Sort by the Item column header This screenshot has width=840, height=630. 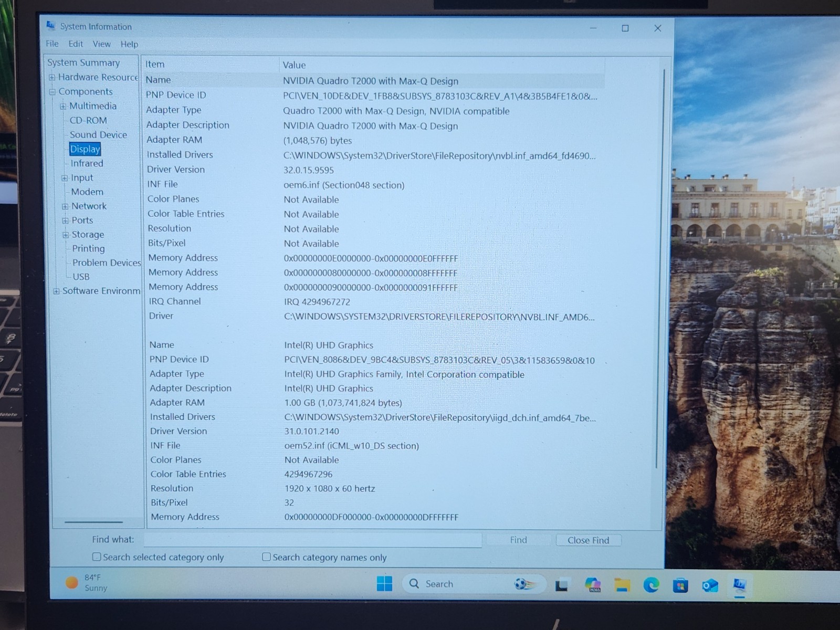tap(211, 64)
